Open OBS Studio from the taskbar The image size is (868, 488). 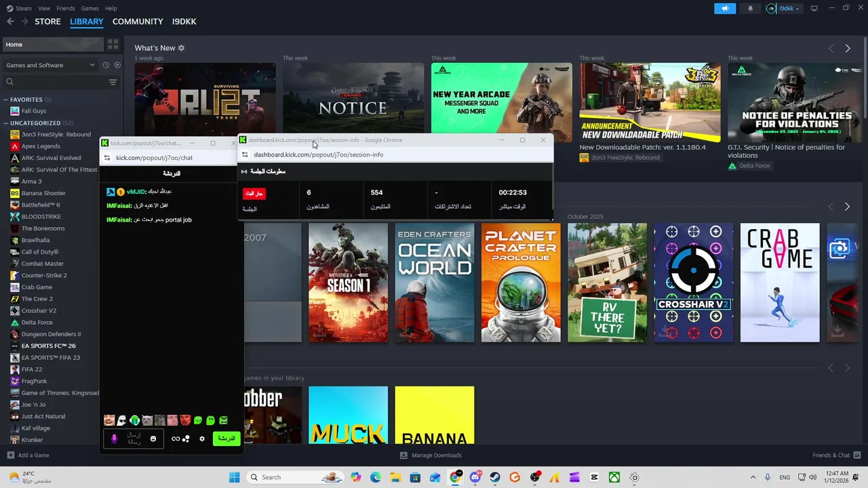tap(535, 477)
